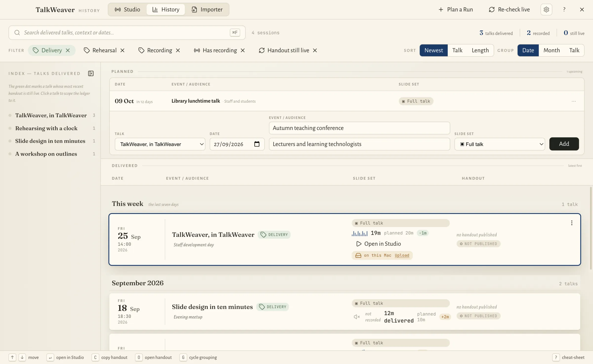Open kebab menu on 25 Sep talk card

point(572,223)
